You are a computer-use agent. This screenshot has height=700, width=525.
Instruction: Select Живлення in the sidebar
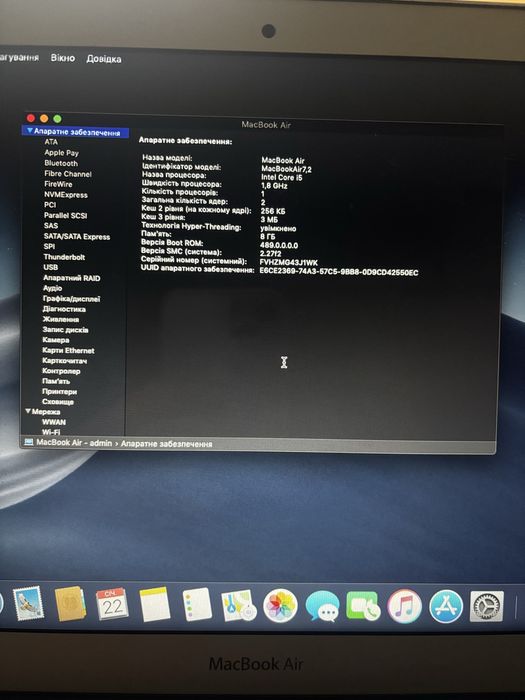61,319
